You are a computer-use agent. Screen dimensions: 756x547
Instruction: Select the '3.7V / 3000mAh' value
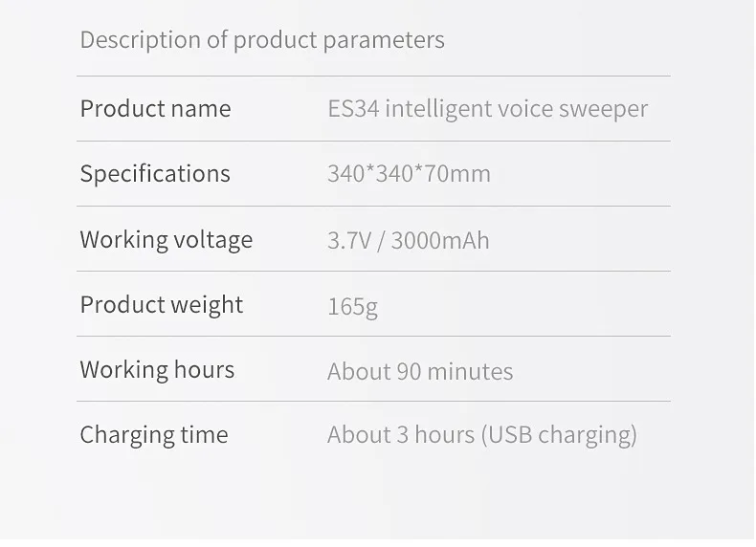(408, 240)
